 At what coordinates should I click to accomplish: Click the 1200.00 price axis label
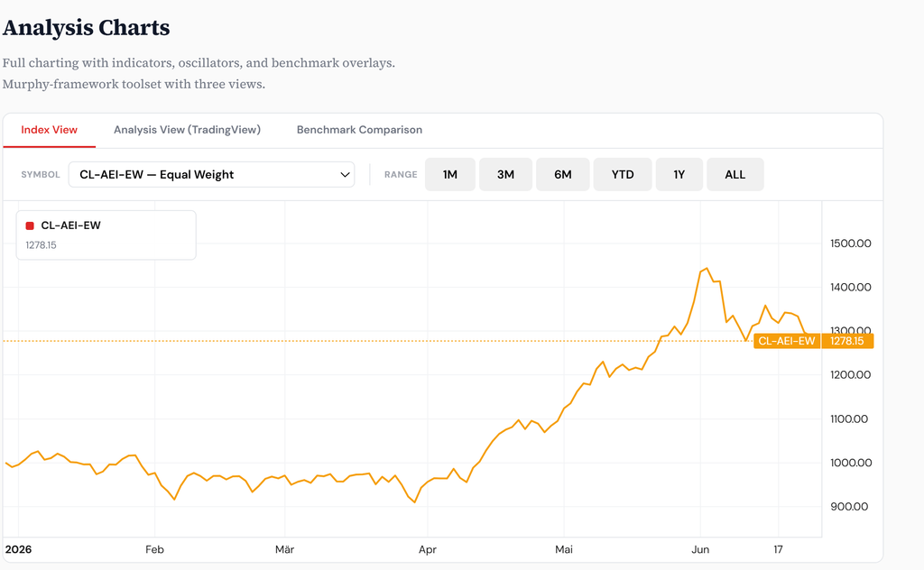(850, 374)
